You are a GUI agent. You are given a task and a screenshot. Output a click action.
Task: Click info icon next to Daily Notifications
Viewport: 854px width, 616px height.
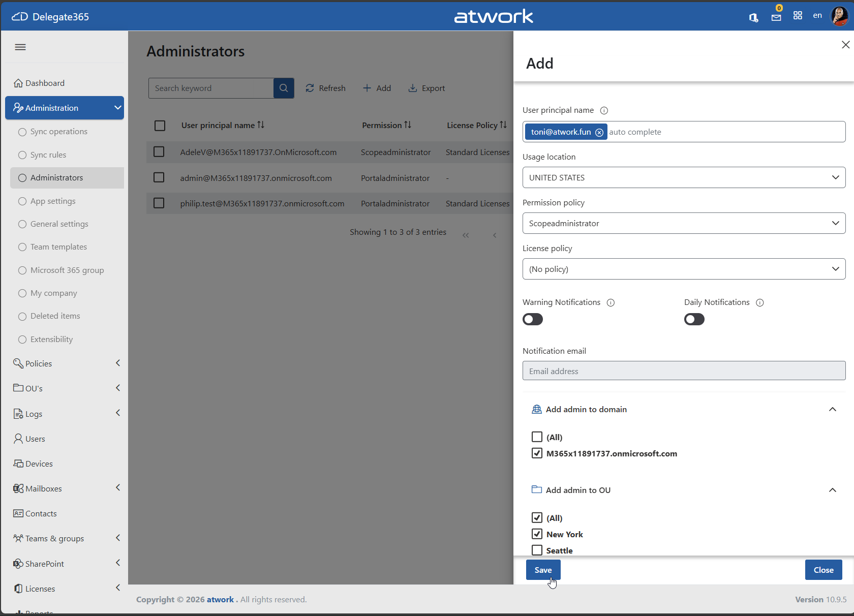click(x=759, y=303)
